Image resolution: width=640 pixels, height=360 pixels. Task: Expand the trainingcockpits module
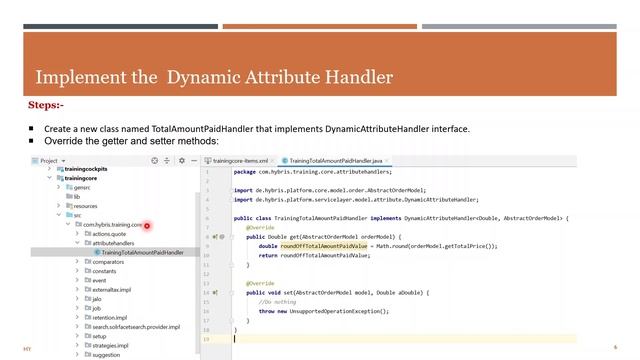(x=49, y=169)
